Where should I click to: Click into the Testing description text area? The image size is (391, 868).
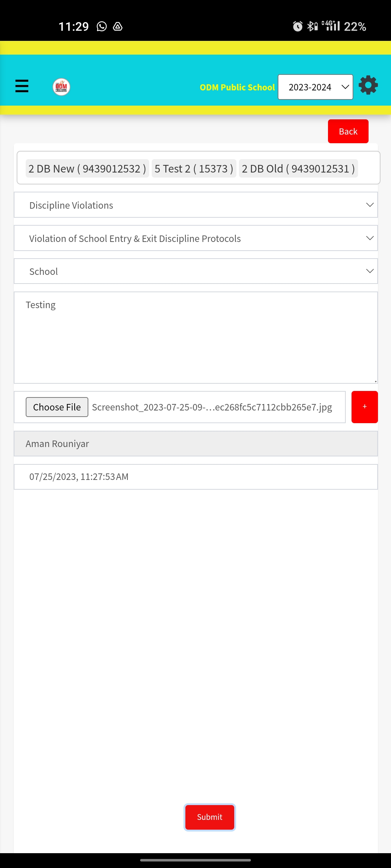pyautogui.click(x=196, y=337)
